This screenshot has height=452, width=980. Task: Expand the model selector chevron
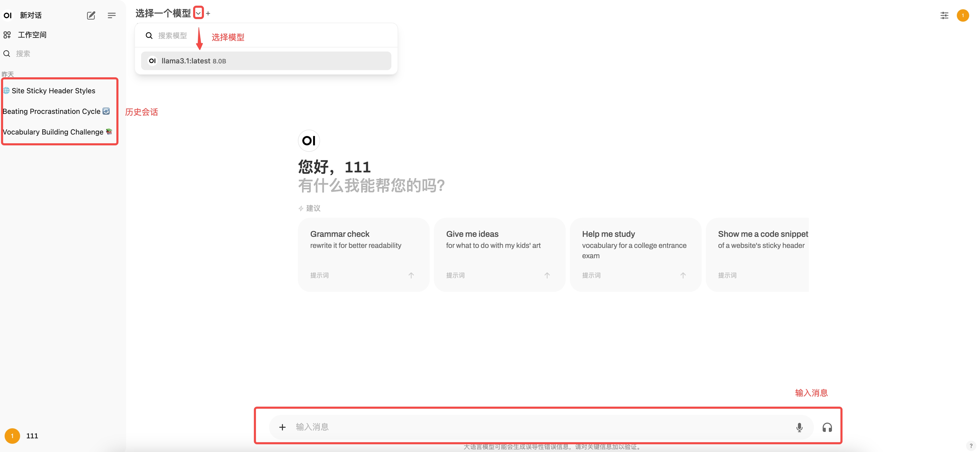tap(198, 13)
